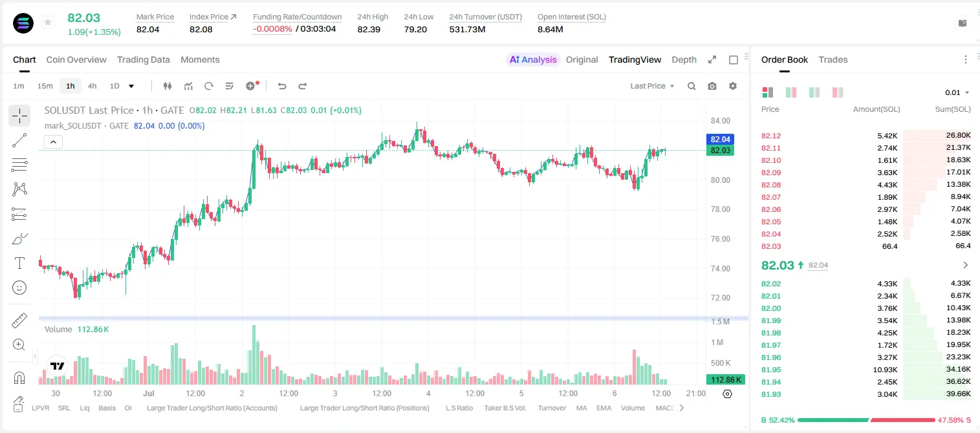This screenshot has width=980, height=433.
Task: Select the crosshair cursor tool
Action: tap(19, 116)
